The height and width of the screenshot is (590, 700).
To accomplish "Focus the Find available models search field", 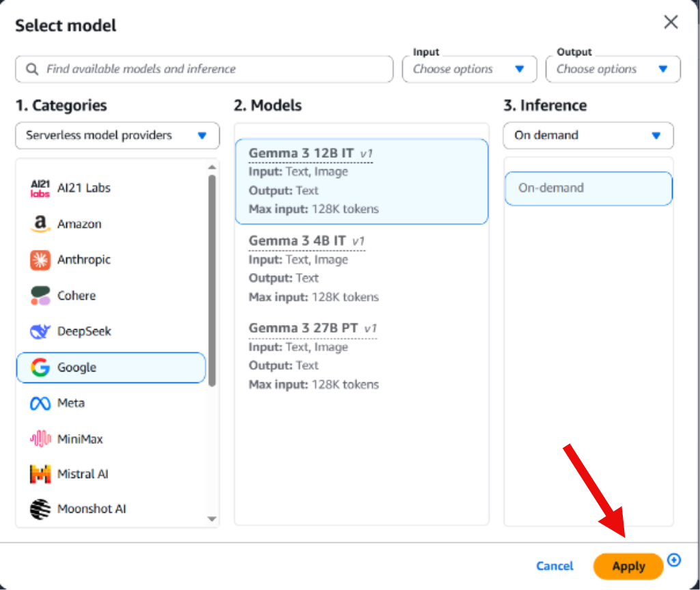I will click(x=204, y=69).
